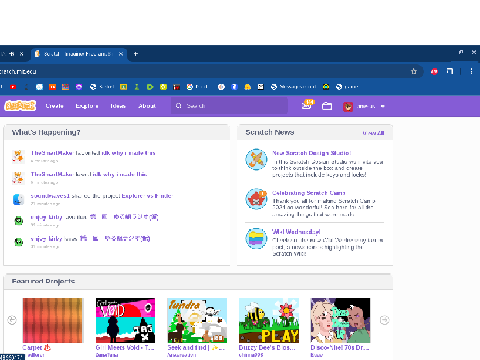Open the Tundra Seek and find project thumbnail
Image resolution: width=480 pixels, height=360 pixels.
[197, 320]
